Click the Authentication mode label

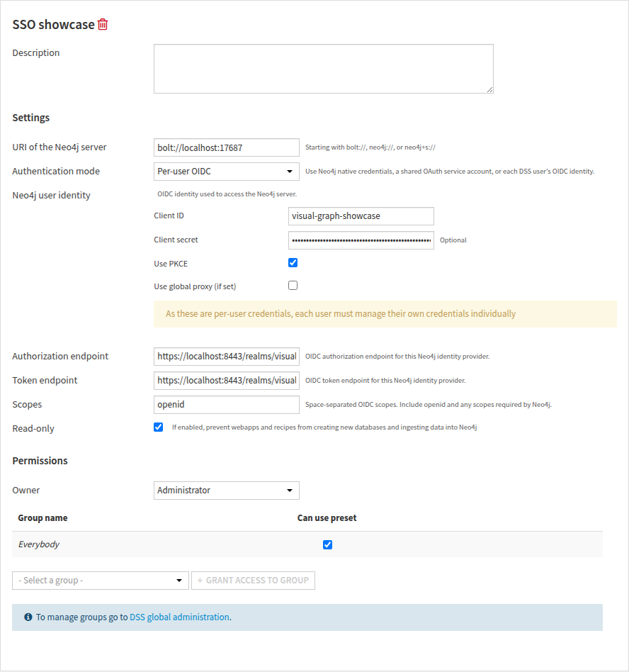[x=56, y=171]
